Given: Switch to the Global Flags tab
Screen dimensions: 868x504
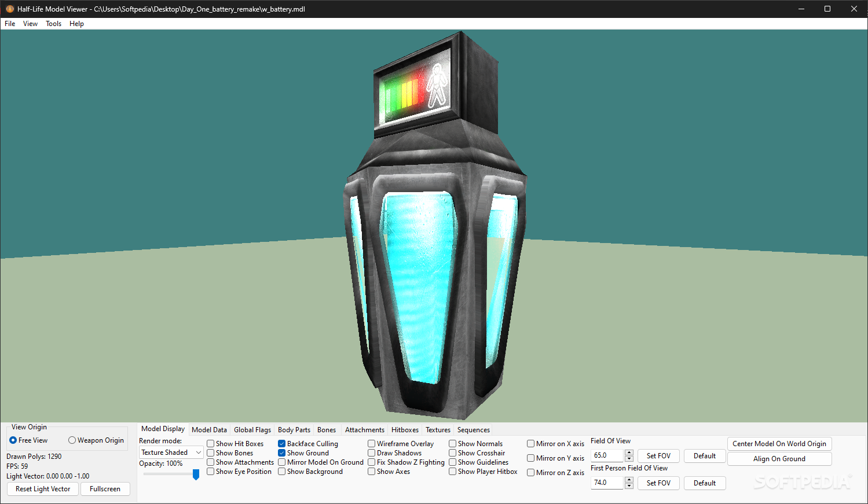Looking at the screenshot, I should (252, 429).
